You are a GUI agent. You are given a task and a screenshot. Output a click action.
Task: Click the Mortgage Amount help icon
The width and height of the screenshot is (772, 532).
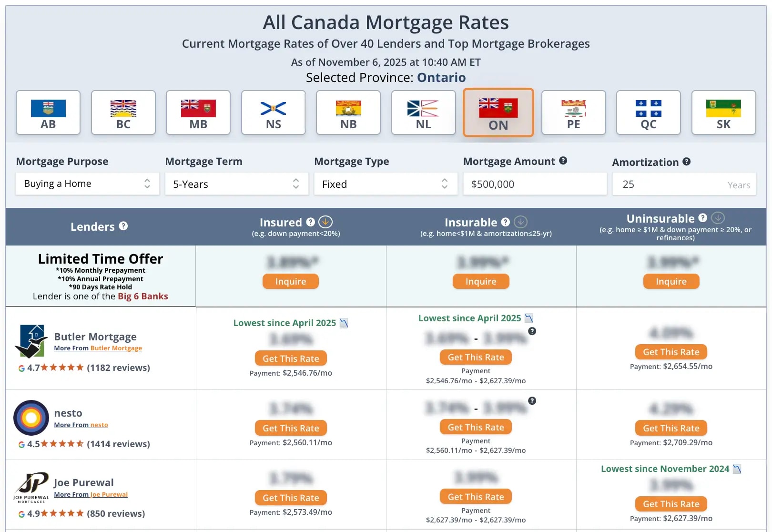(x=563, y=161)
